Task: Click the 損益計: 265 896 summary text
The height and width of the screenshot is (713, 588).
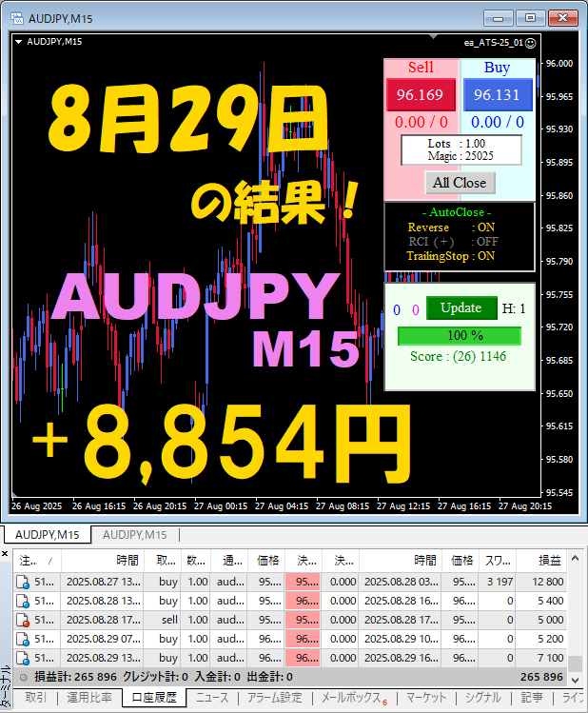Action: (x=75, y=678)
